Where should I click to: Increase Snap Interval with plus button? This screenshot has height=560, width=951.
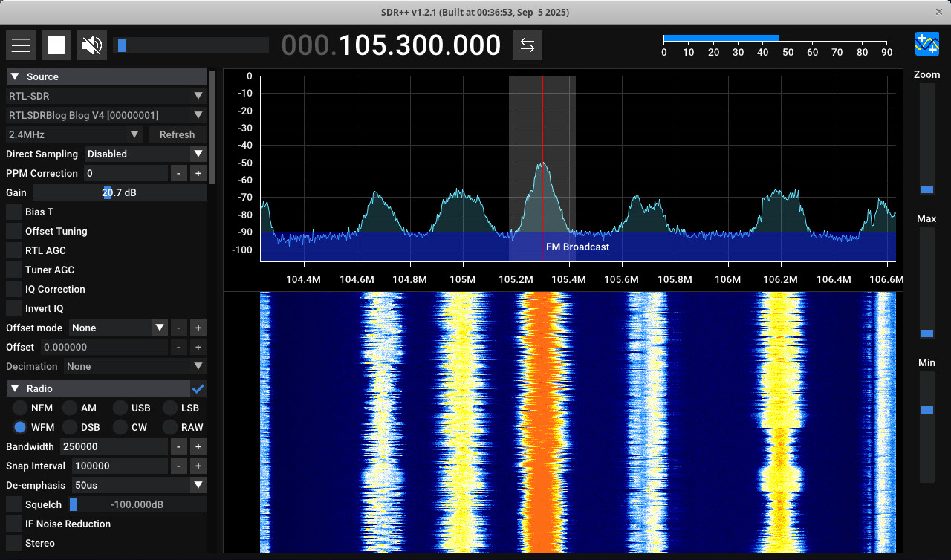[x=198, y=466]
